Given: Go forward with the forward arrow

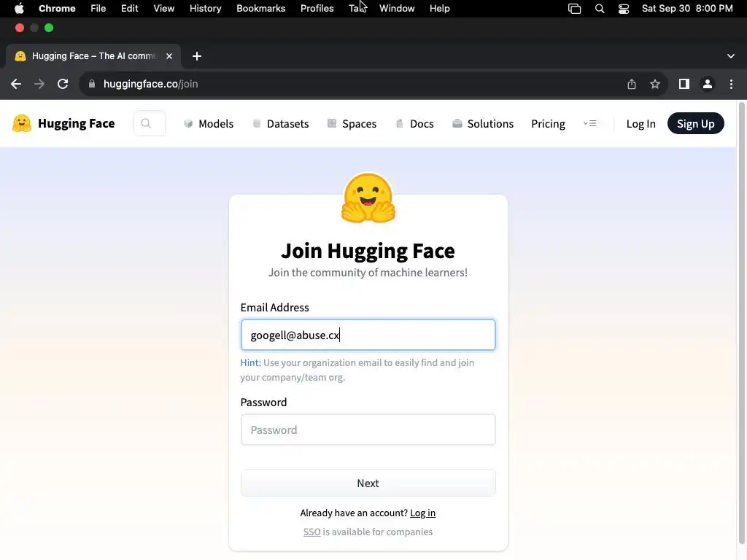Looking at the screenshot, I should coord(39,84).
